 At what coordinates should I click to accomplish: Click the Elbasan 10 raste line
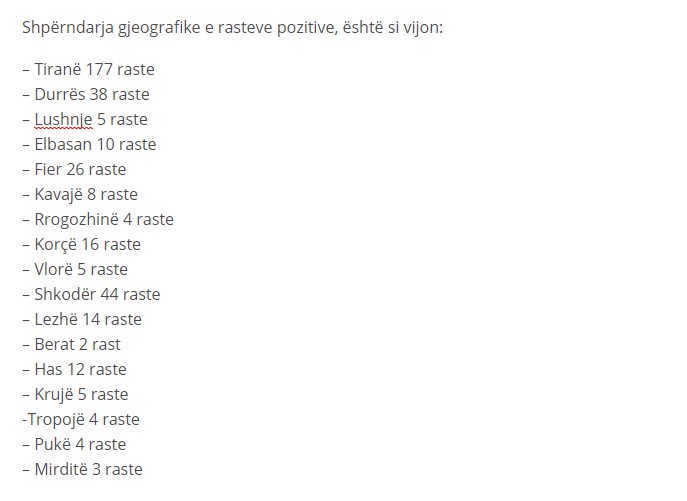(x=89, y=144)
